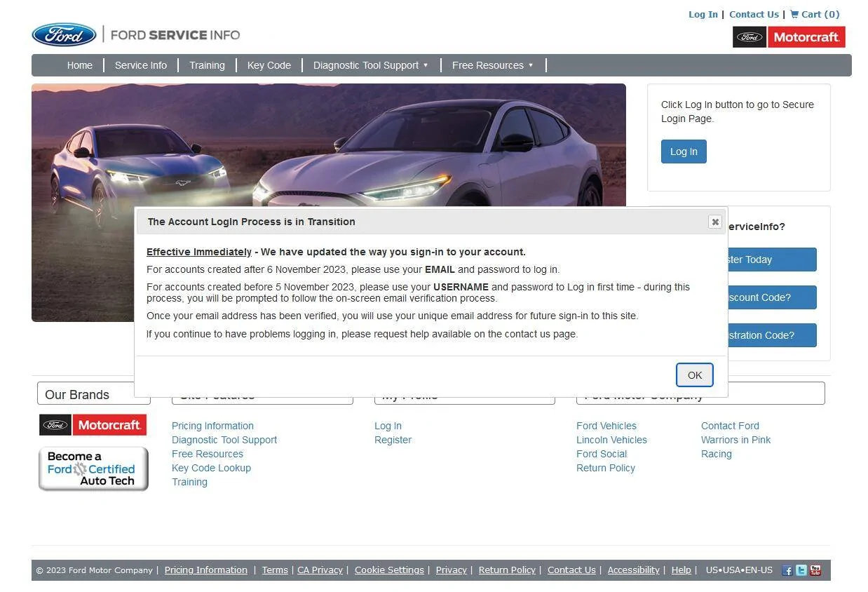Click Return Policy in bottom footer bar
The image size is (868, 592).
[507, 570]
